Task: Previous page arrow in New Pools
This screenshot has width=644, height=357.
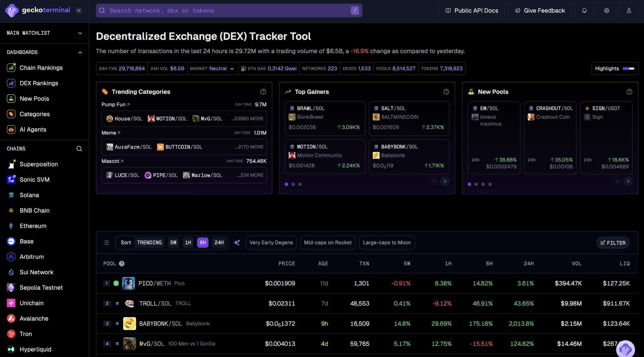Action: point(617,181)
